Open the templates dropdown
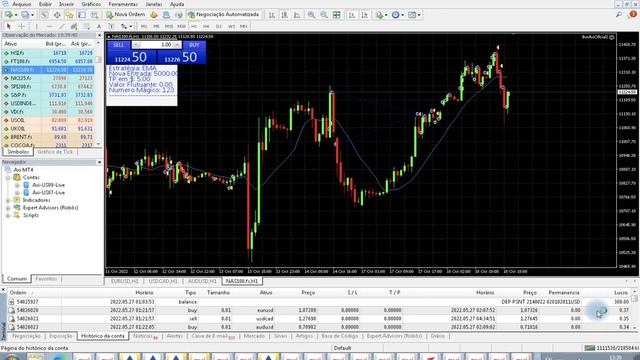Screen dimensions: 640x360 414,15
